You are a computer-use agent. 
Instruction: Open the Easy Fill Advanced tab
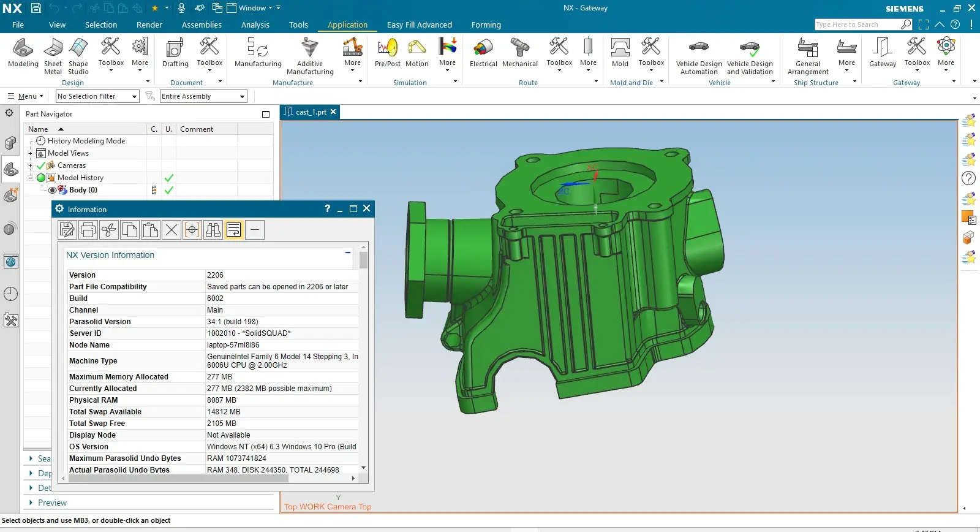[x=420, y=25]
